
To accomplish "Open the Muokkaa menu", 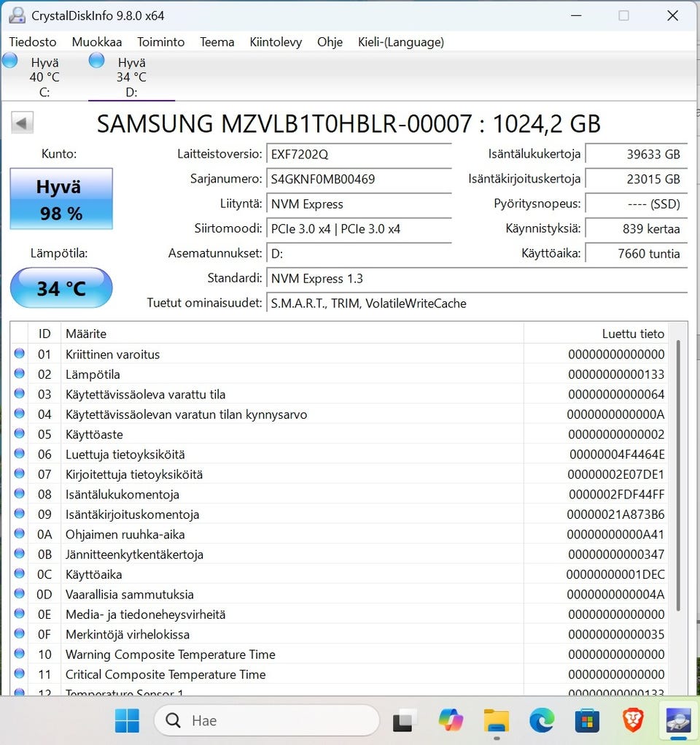I will tap(96, 42).
